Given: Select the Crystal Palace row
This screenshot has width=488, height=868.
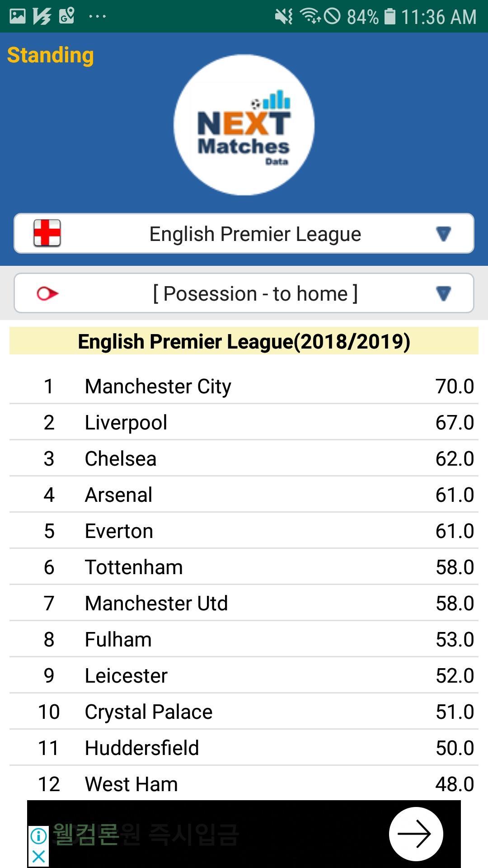Looking at the screenshot, I should point(244,712).
